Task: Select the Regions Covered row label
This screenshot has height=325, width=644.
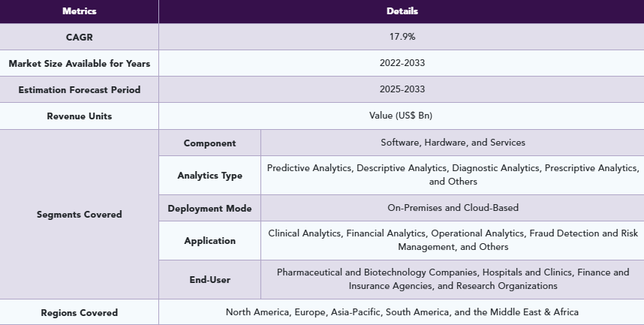Action: point(79,313)
